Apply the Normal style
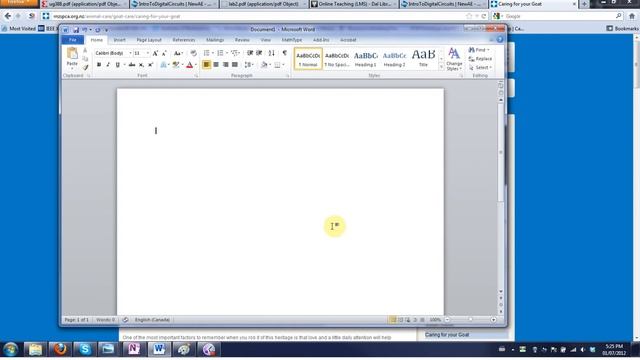 pos(308,59)
